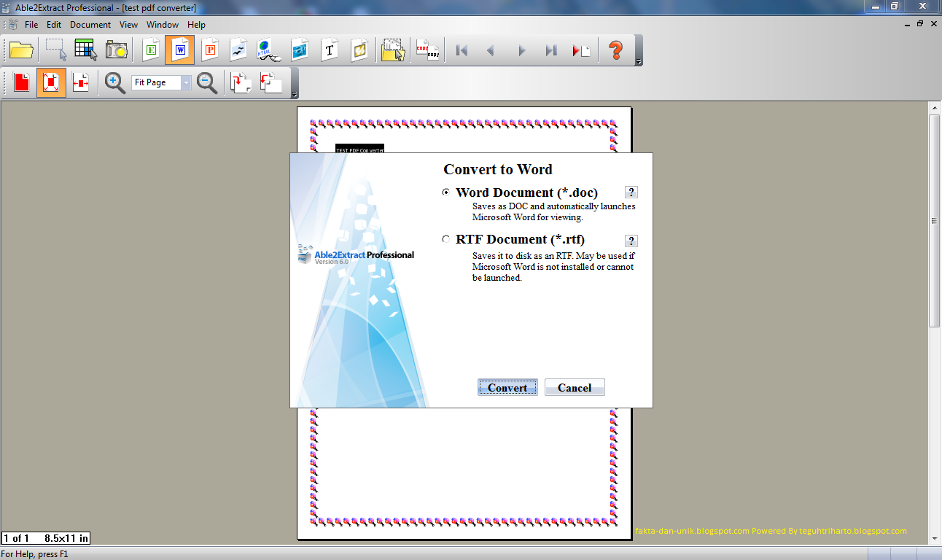Click the Convert to Excel icon
942x560 pixels.
pyautogui.click(x=151, y=50)
